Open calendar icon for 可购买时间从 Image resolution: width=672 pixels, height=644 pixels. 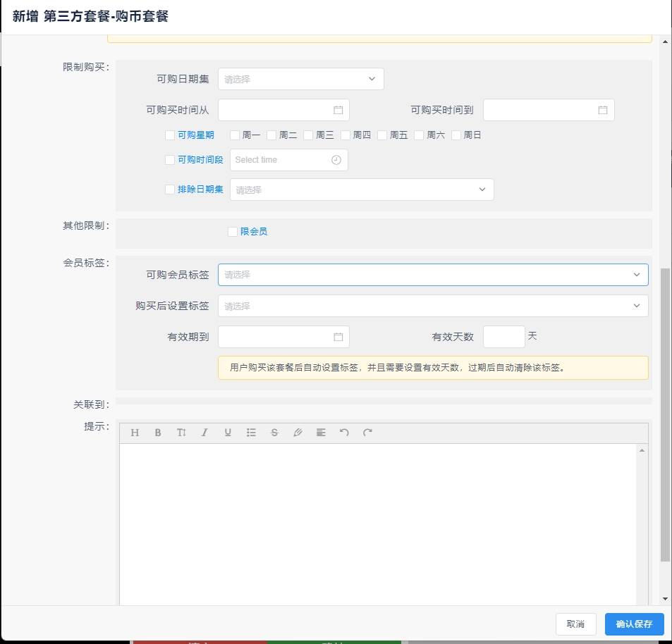pos(338,110)
